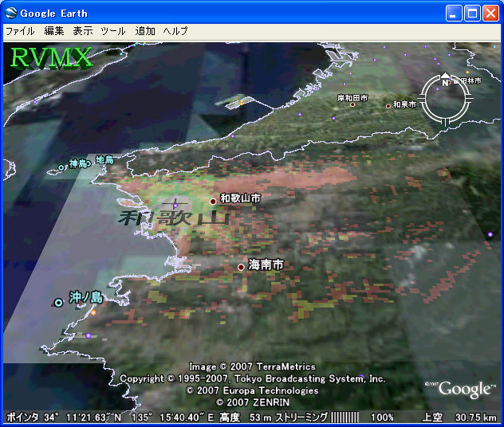
Task: Open the 表示 menu
Action: [x=82, y=31]
